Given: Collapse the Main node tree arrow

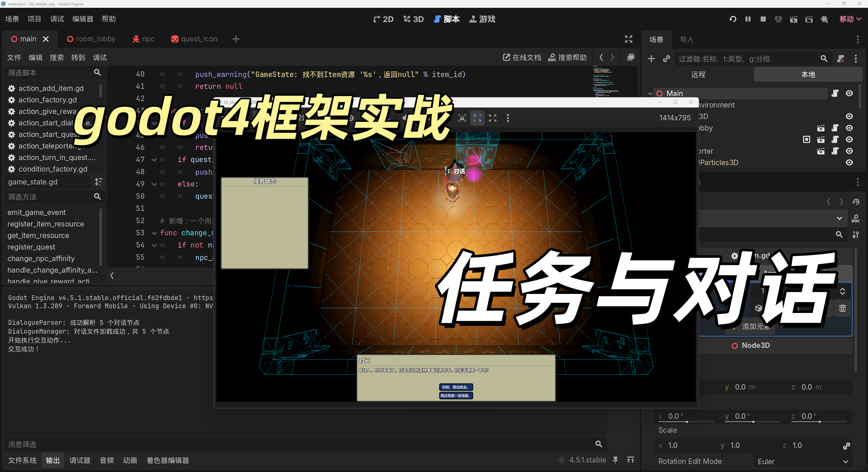Looking at the screenshot, I should click(x=650, y=94).
